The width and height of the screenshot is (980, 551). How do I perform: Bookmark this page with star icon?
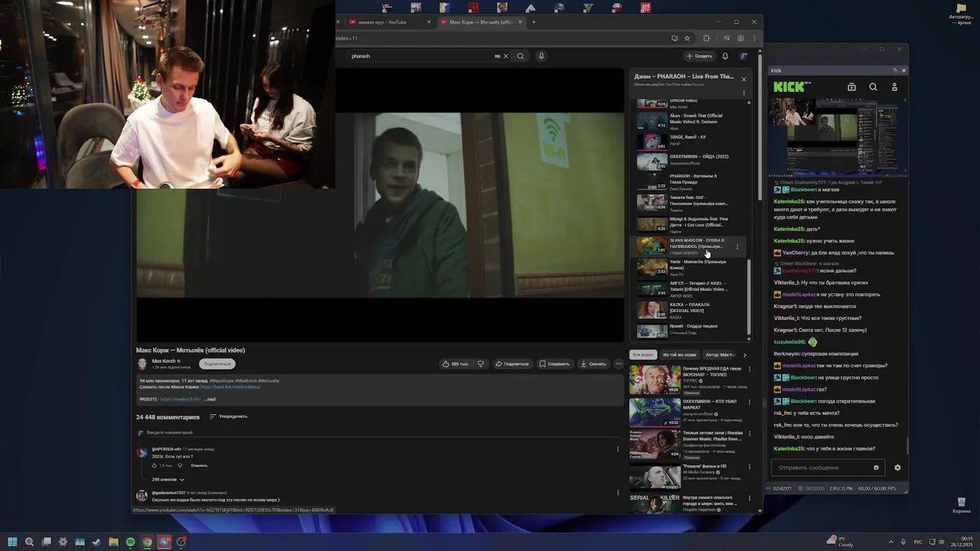pos(687,37)
